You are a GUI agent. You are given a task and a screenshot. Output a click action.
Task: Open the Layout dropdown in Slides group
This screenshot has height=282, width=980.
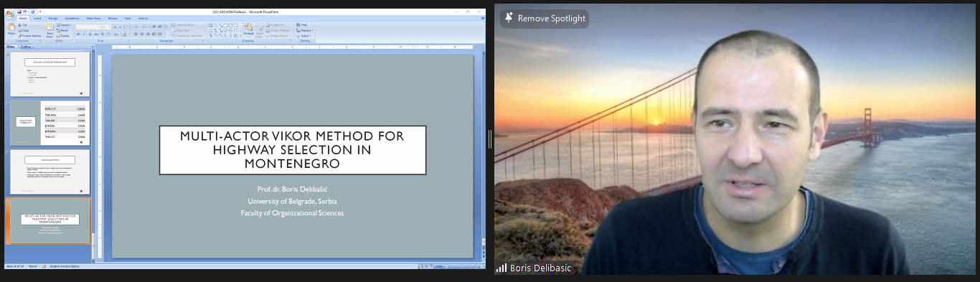pos(64,24)
